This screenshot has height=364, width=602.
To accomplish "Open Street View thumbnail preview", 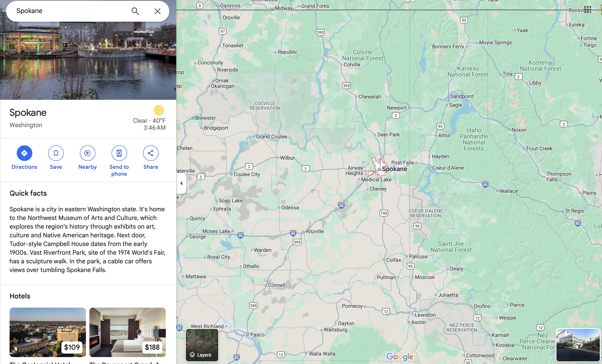I will click(x=578, y=345).
